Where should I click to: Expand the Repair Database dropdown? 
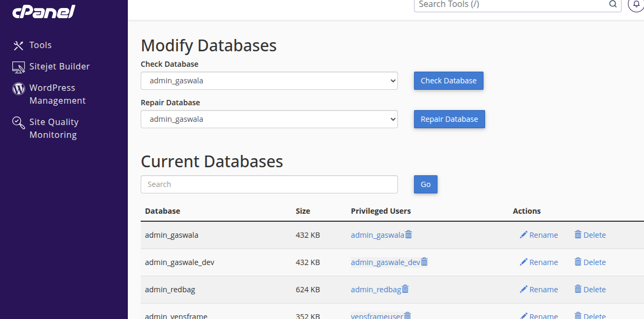pos(269,120)
